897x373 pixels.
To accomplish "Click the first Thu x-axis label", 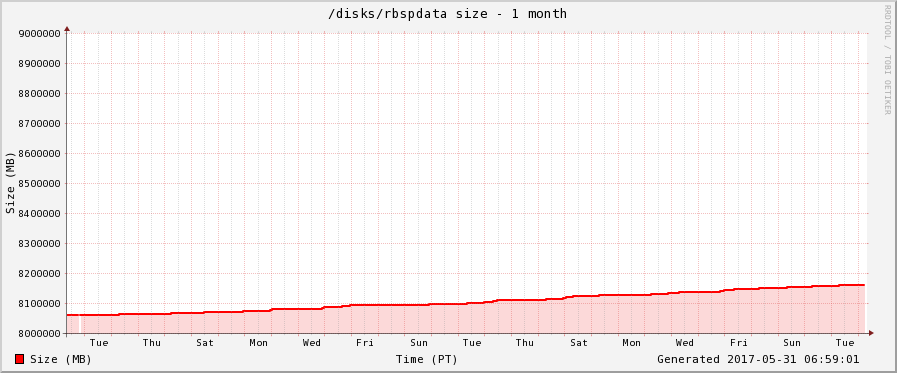I will coord(152,343).
